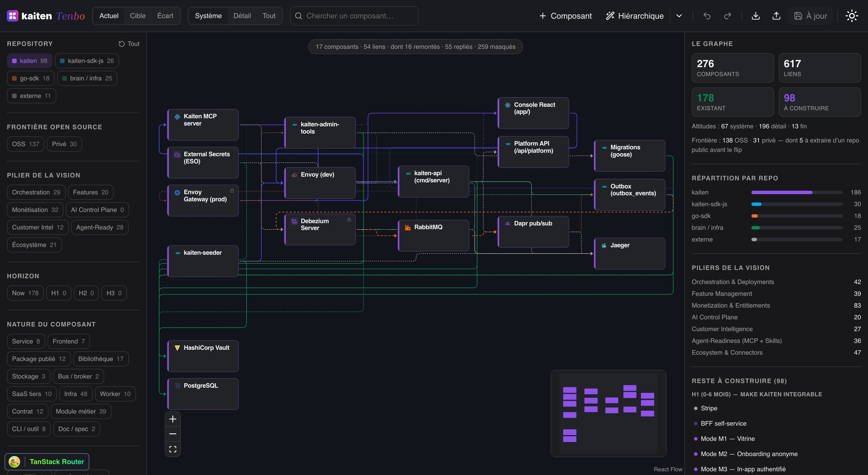Select the Système altitude tab
Screen dimensions: 868x475
[x=208, y=16]
